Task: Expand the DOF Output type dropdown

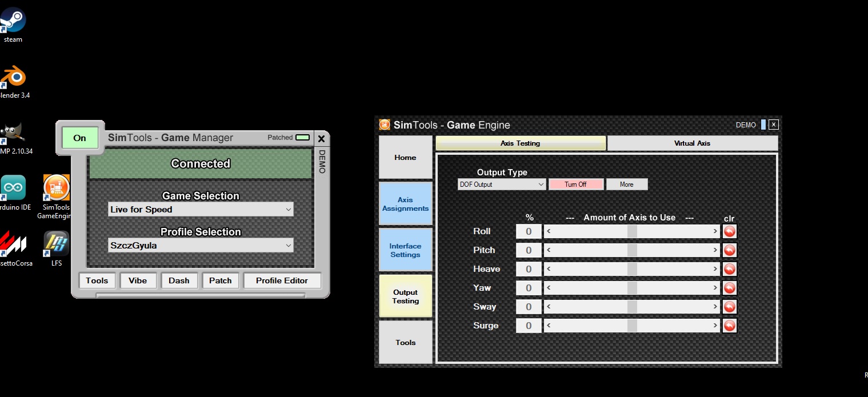Action: point(502,185)
